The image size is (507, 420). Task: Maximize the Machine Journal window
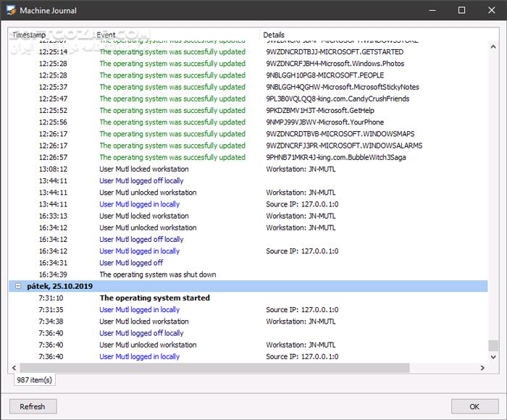coord(462,10)
